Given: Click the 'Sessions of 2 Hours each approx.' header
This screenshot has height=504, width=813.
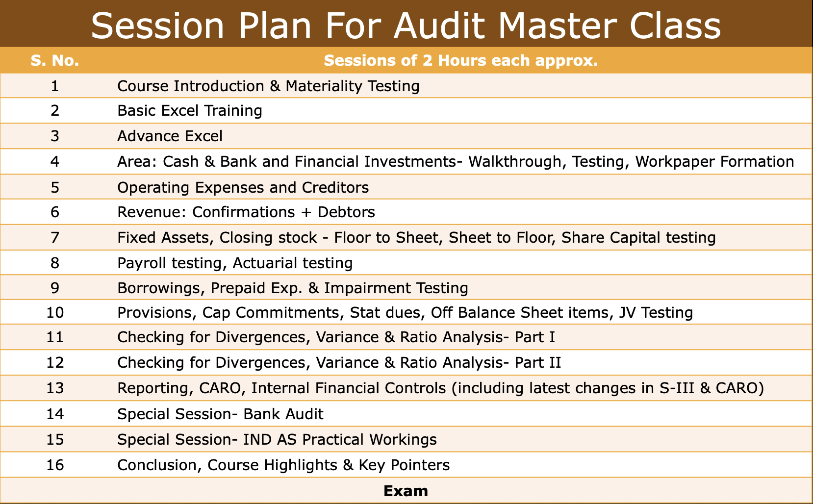Looking at the screenshot, I should pos(460,61).
